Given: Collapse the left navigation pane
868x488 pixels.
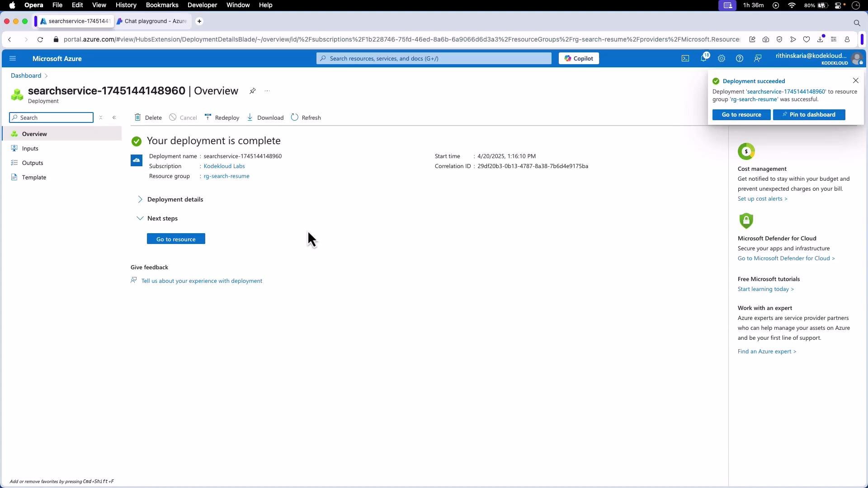Looking at the screenshot, I should pyautogui.click(x=114, y=117).
